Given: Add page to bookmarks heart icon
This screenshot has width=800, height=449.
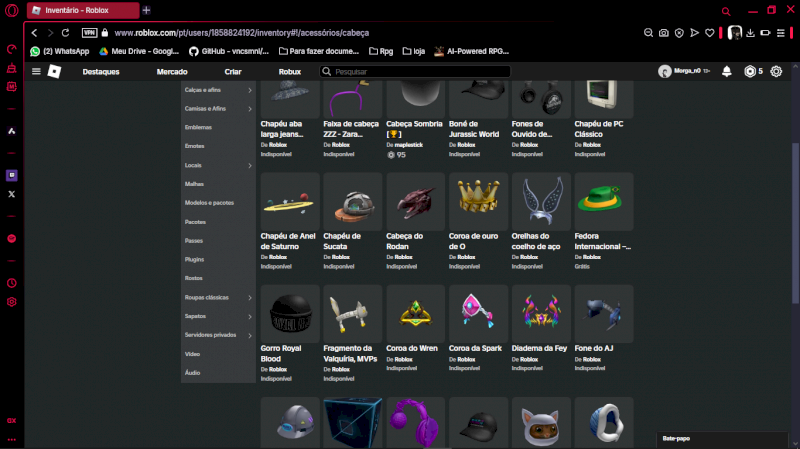Looking at the screenshot, I should pyautogui.click(x=710, y=33).
